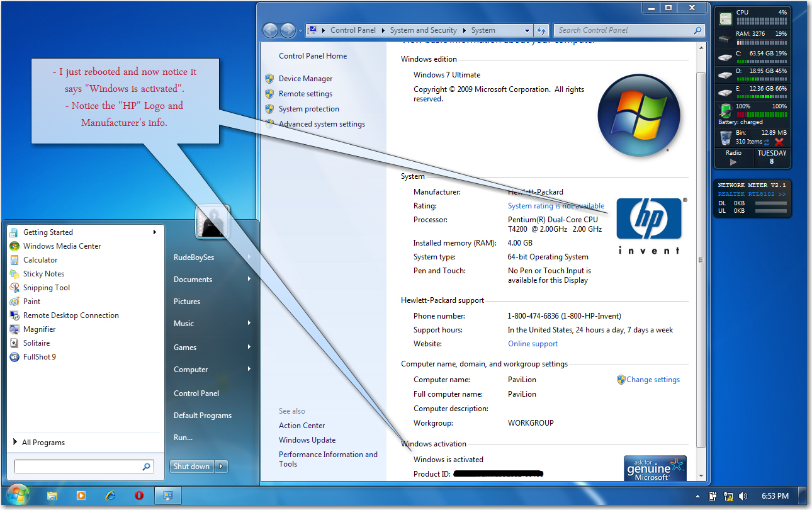This screenshot has height=510, width=812.
Task: Click the Search Control Panel field
Action: click(x=623, y=30)
